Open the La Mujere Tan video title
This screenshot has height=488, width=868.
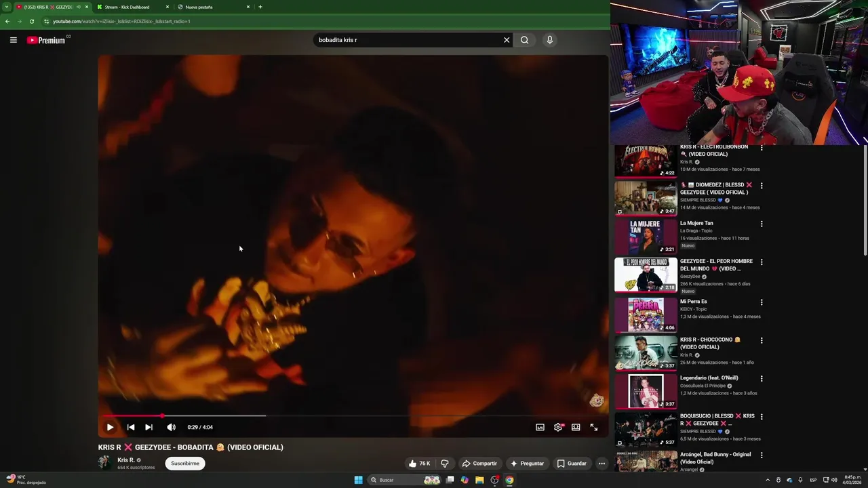[x=696, y=223]
